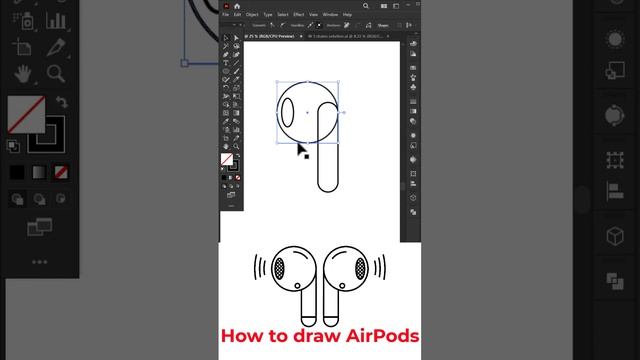Open the Object menu
This screenshot has height=360, width=640.
tap(252, 15)
